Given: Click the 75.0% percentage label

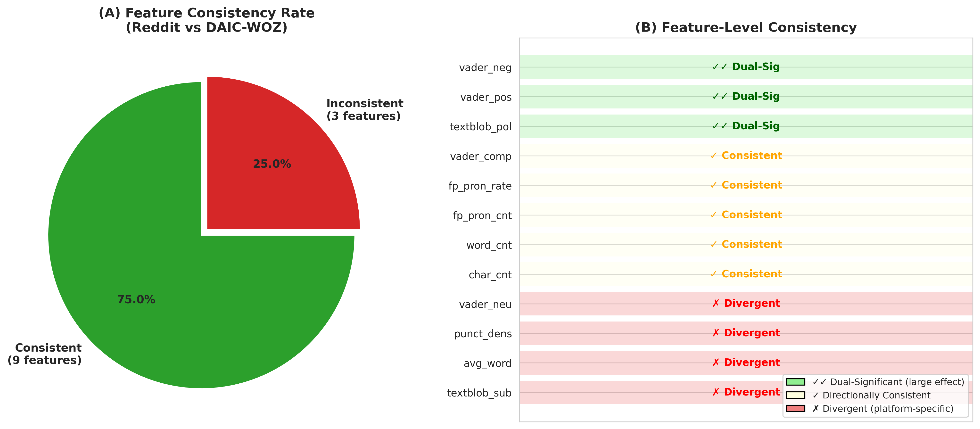Looking at the screenshot, I should 136,300.
